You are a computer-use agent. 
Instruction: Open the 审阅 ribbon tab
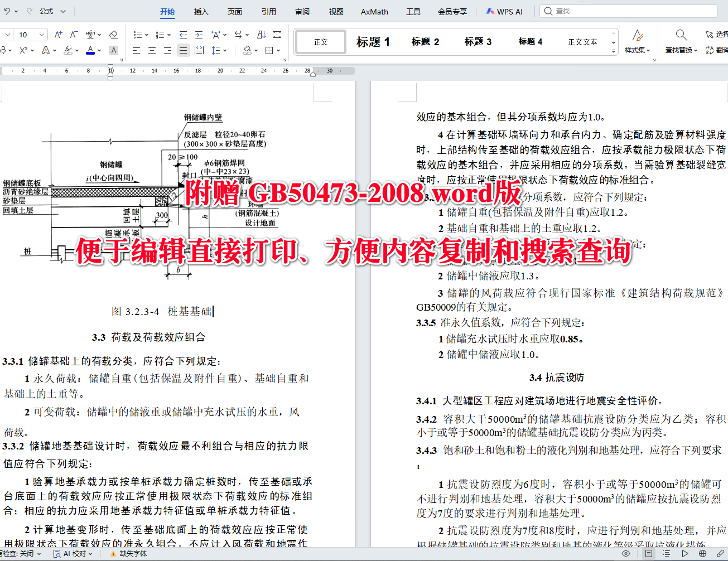(302, 11)
